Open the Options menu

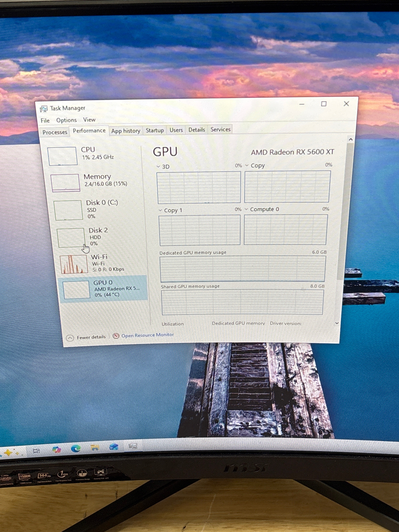coord(66,120)
